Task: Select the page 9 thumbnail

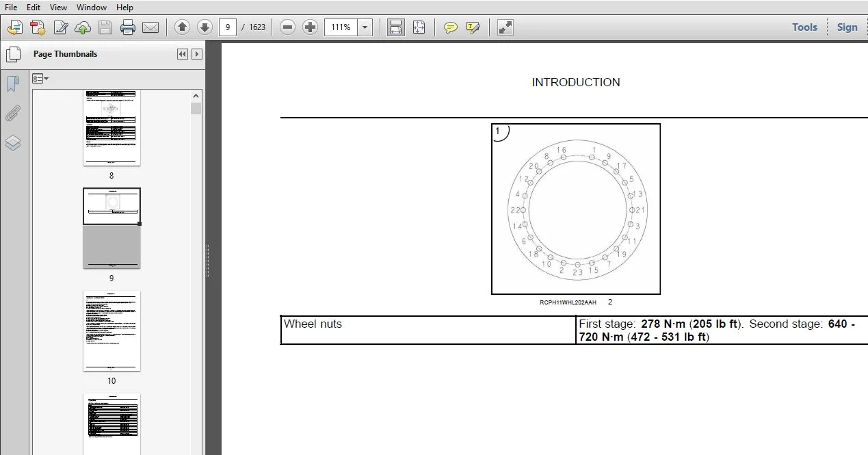Action: coord(111,228)
